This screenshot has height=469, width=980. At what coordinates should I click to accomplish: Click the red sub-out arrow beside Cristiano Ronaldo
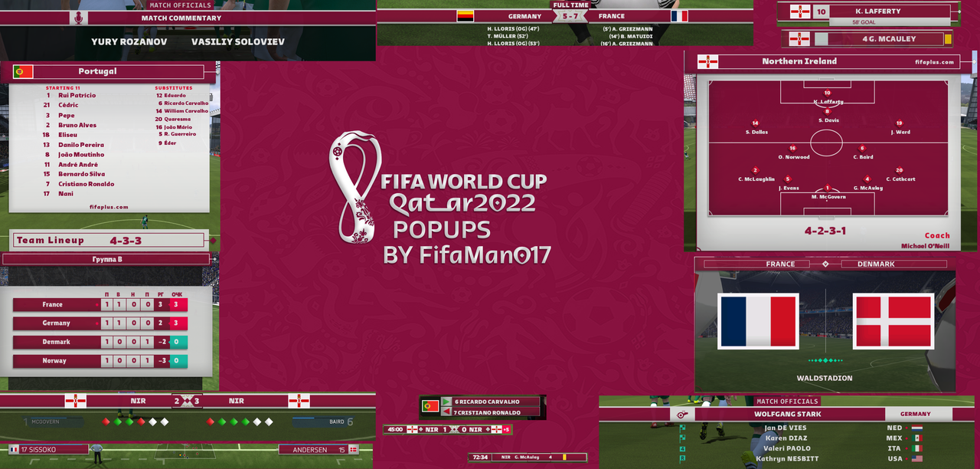[x=446, y=412]
